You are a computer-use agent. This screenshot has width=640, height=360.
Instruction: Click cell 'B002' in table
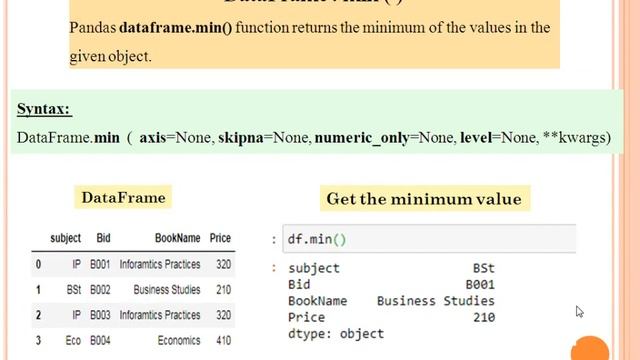point(100,290)
